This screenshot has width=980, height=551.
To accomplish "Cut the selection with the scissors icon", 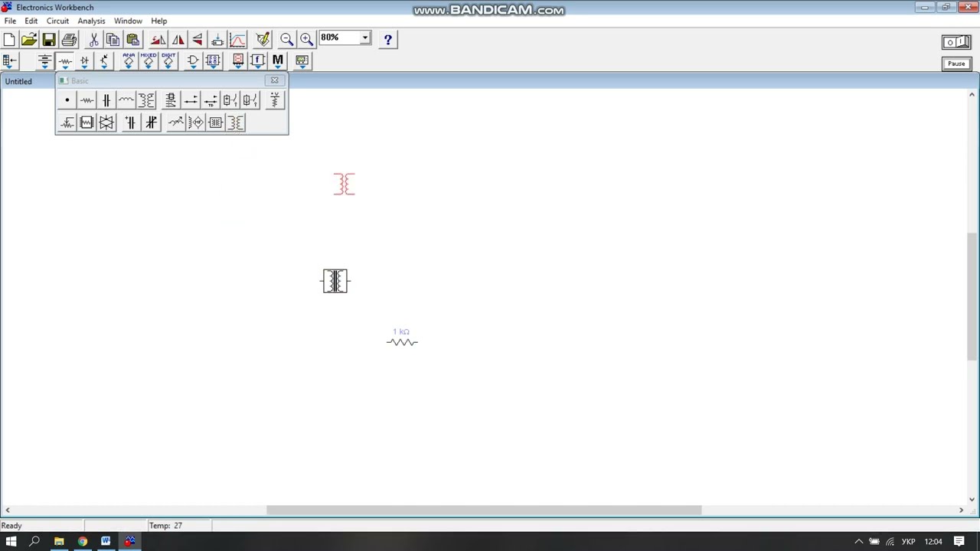I will (x=93, y=39).
